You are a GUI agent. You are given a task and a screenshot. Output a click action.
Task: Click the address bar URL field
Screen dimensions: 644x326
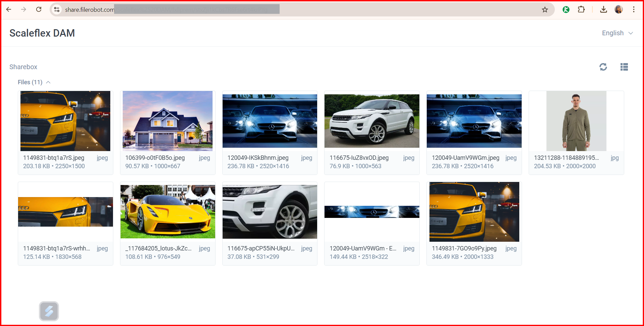235,10
